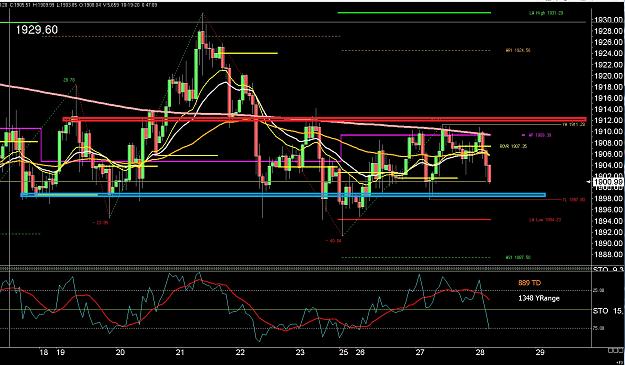The width and height of the screenshot is (625, 365).
Task: Select date 18 on the time axis
Action: point(44,352)
